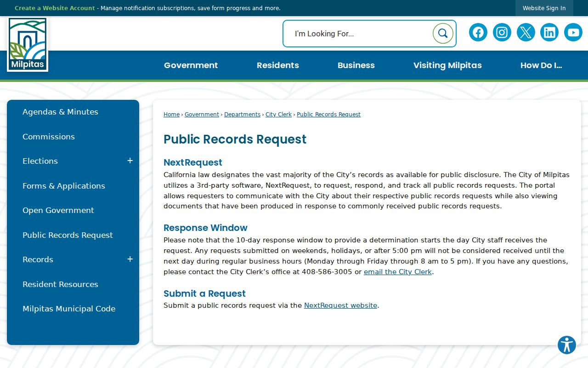Open the How Do I... menu
588x368 pixels.
pyautogui.click(x=541, y=65)
